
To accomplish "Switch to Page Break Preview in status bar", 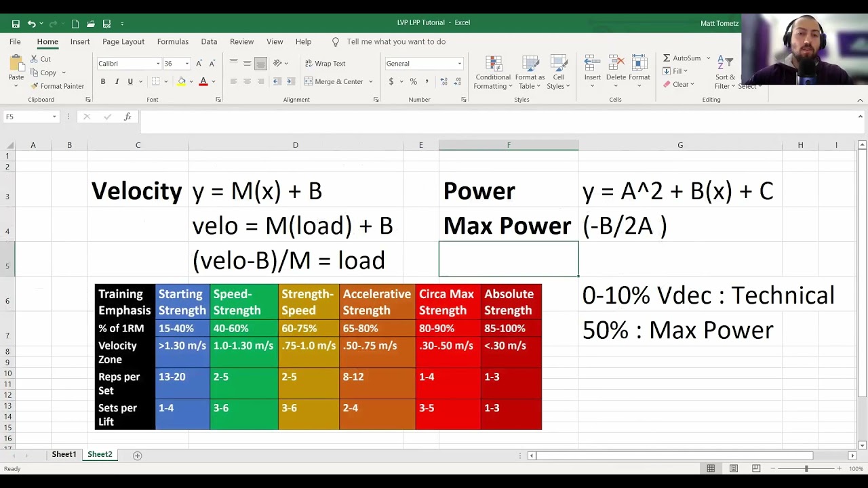I will pyautogui.click(x=756, y=468).
